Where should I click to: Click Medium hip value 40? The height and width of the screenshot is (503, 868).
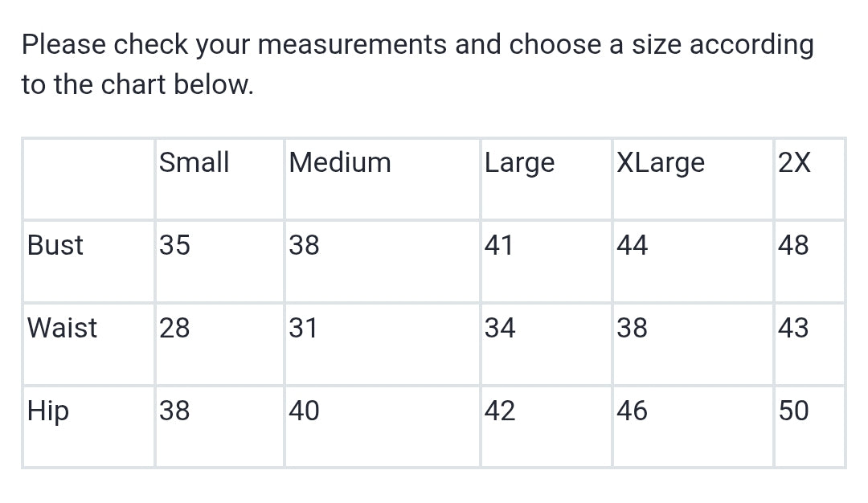[x=305, y=411]
